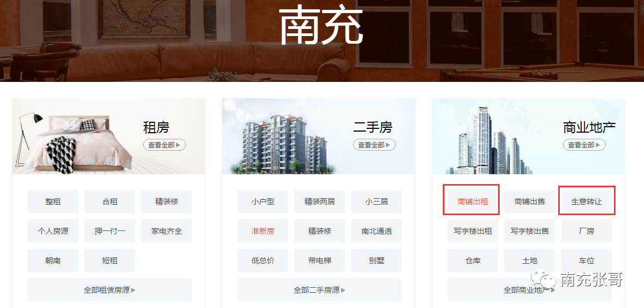Viewport: 644px width, 308px height.
Task: Click the 南充 city title
Action: pos(321,25)
